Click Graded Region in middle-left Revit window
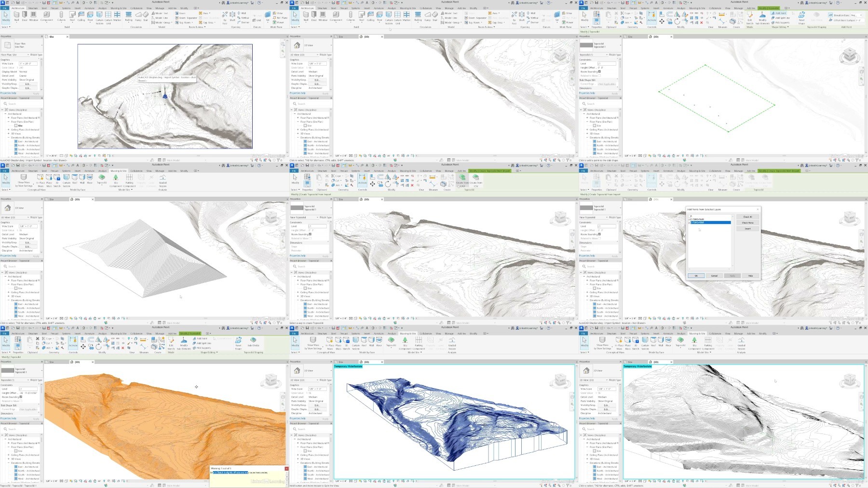868x488 pixels. coord(163,180)
